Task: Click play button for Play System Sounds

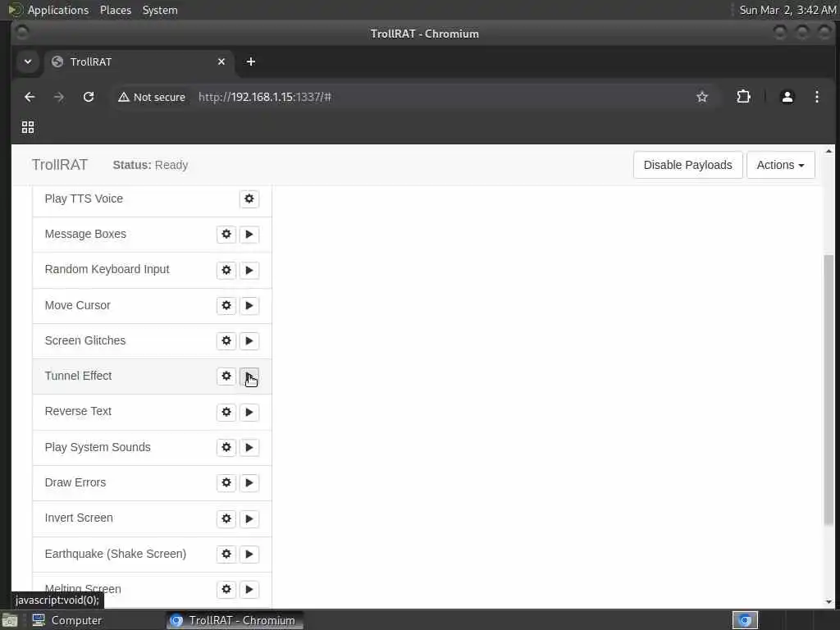Action: [249, 447]
